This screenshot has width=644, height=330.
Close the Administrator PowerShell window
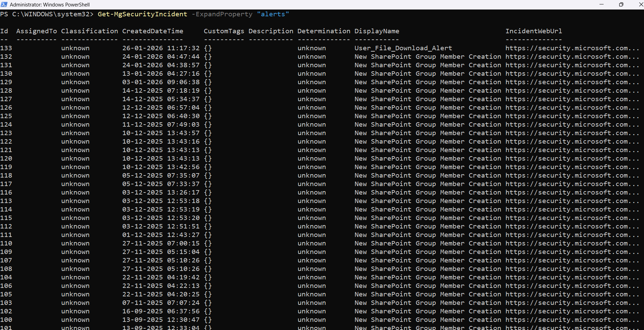[x=641, y=4]
